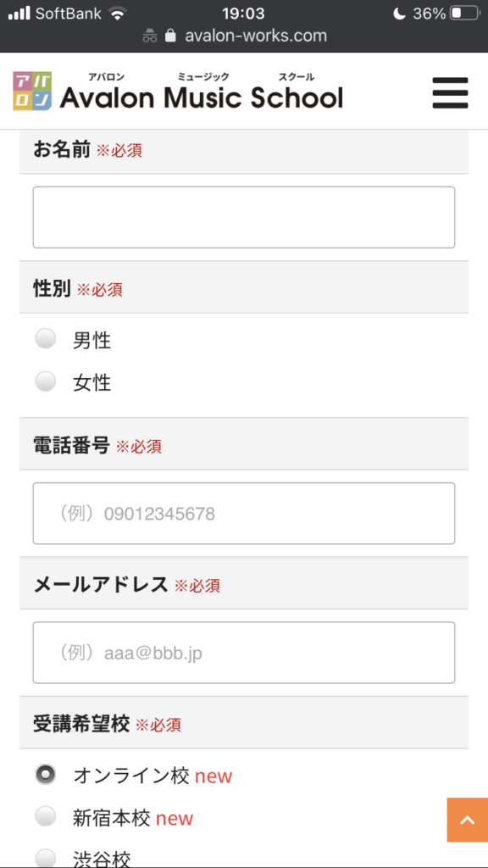The width and height of the screenshot is (488, 868).
Task: Focus the メールアドレス input field
Action: [x=244, y=653]
